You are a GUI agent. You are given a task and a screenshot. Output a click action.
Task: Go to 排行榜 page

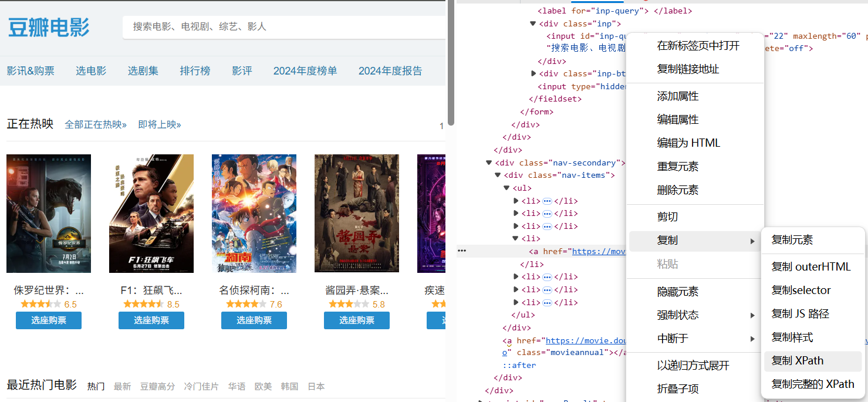click(195, 71)
